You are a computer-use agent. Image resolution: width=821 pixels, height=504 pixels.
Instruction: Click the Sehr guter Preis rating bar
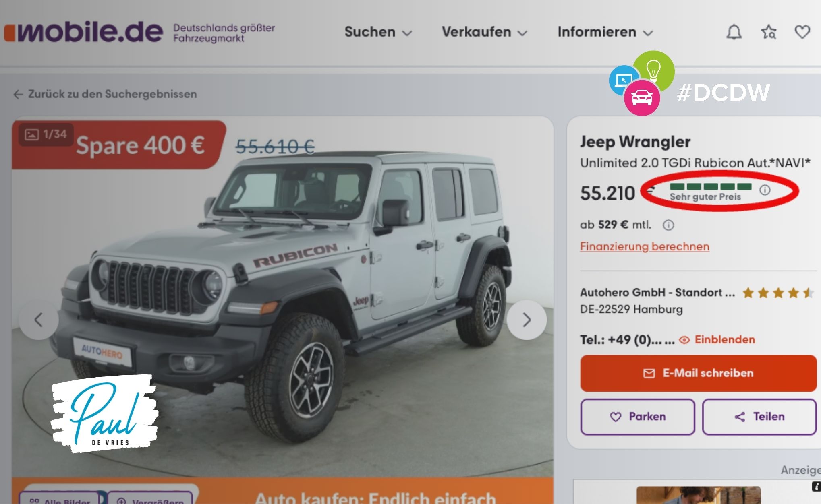pyautogui.click(x=711, y=192)
